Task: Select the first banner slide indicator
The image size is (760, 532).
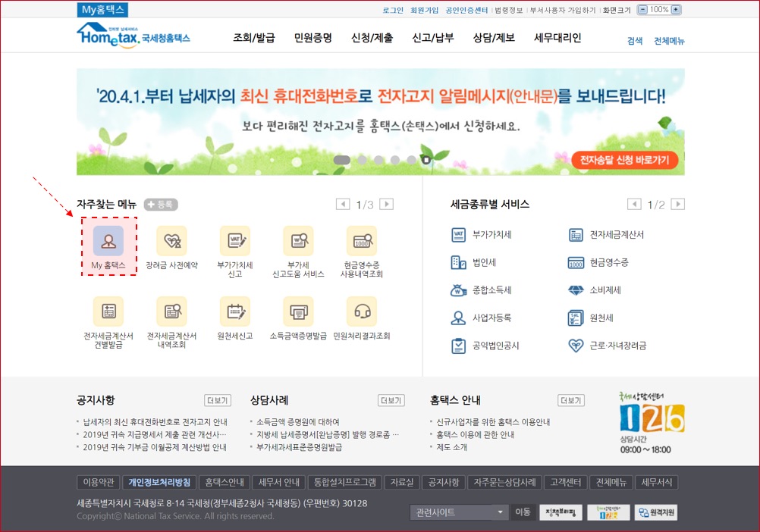Action: click(342, 160)
